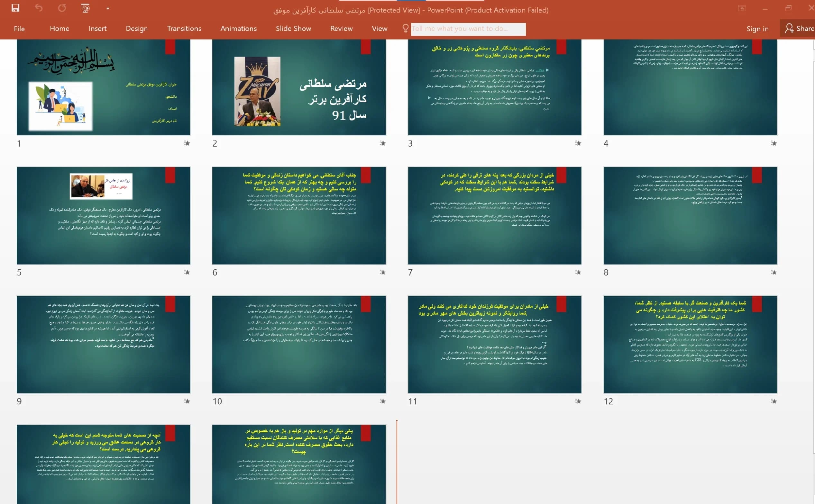
Task: Click the Undo arrow icon
Action: pyautogui.click(x=39, y=8)
